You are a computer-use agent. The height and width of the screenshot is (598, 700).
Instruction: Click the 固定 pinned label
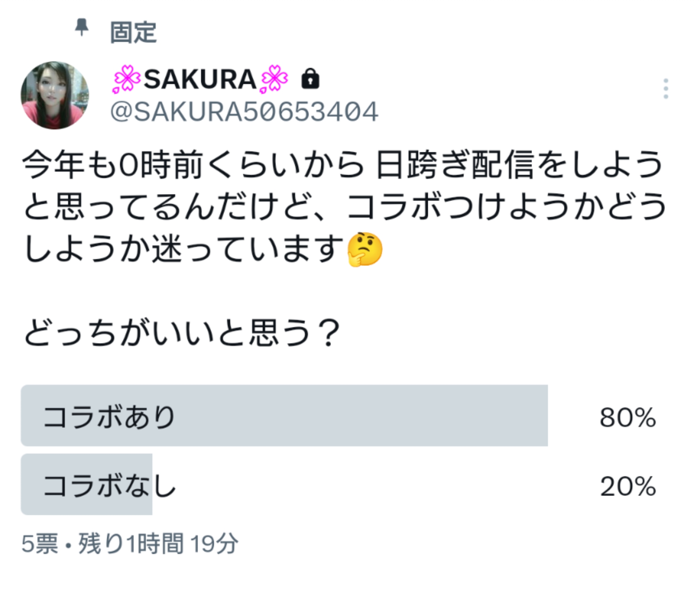(133, 33)
